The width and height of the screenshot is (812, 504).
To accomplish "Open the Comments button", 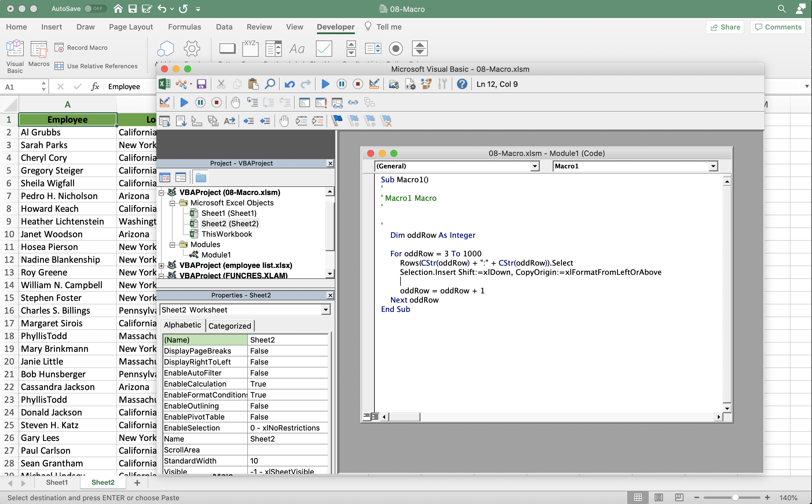I will [x=778, y=27].
